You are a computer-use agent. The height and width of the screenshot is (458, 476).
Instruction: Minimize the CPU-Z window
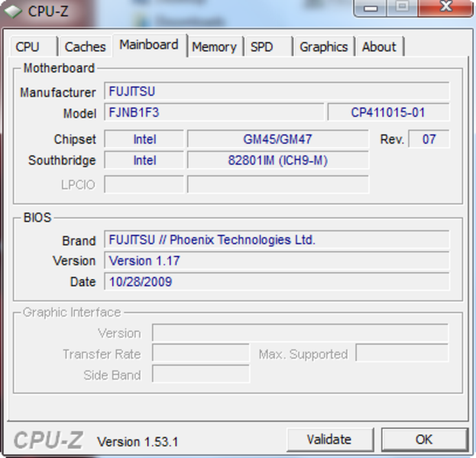pyautogui.click(x=371, y=8)
